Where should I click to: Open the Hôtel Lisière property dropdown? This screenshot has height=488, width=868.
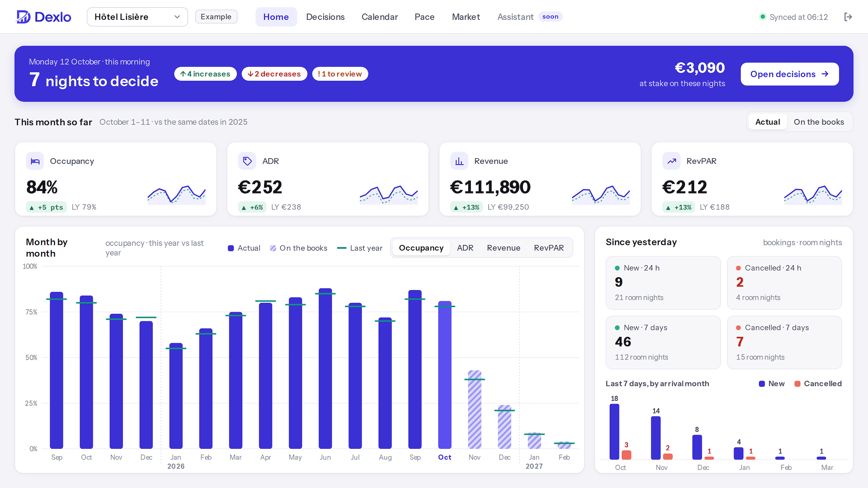(137, 17)
